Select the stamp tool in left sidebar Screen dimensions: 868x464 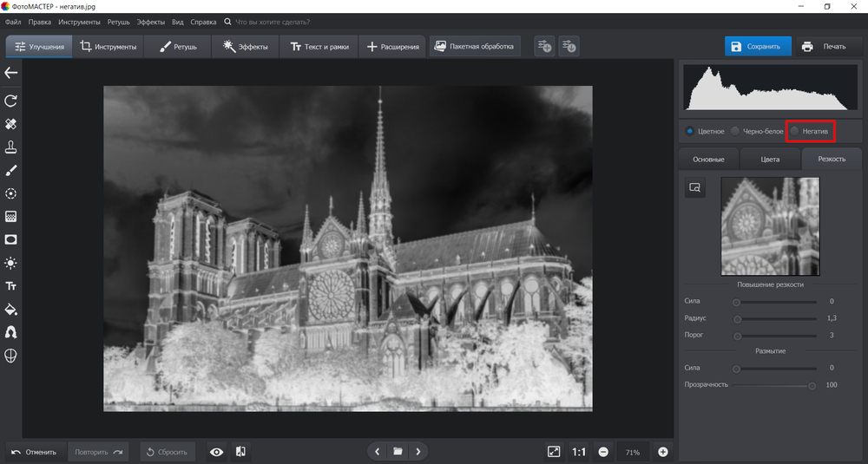[11, 147]
